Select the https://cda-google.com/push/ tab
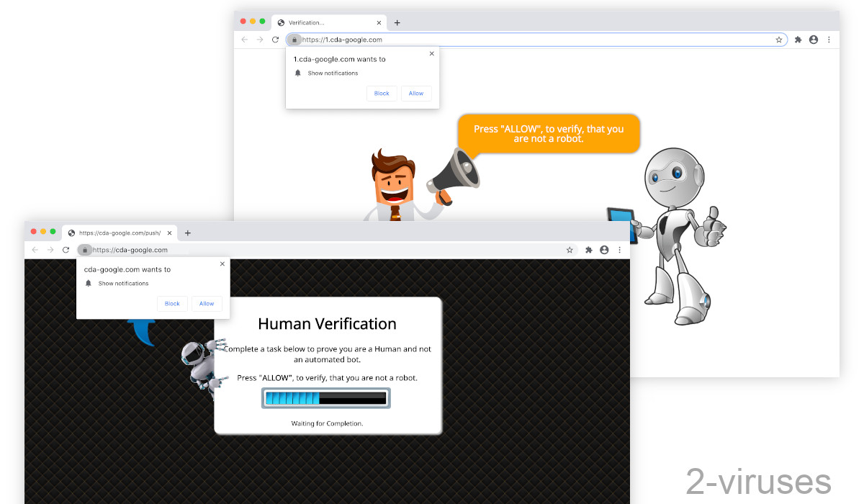The width and height of the screenshot is (864, 504). [x=119, y=233]
